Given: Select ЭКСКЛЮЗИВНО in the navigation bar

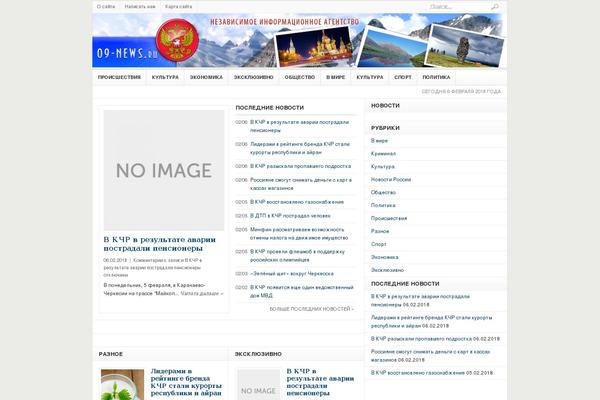Looking at the screenshot, I should tap(254, 77).
